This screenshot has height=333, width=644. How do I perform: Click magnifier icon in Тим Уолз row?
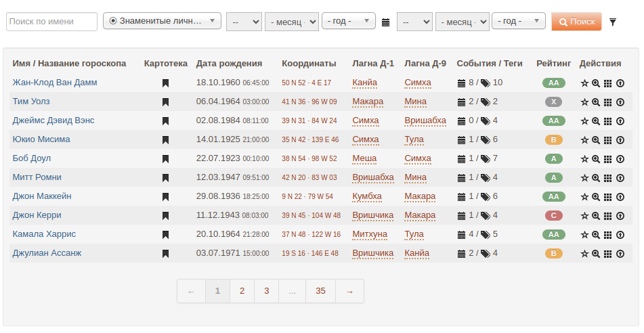click(x=596, y=102)
